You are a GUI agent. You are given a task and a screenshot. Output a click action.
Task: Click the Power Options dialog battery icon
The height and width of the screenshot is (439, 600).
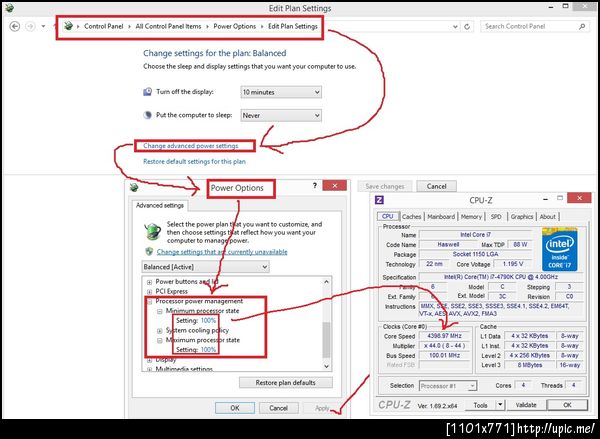[134, 187]
